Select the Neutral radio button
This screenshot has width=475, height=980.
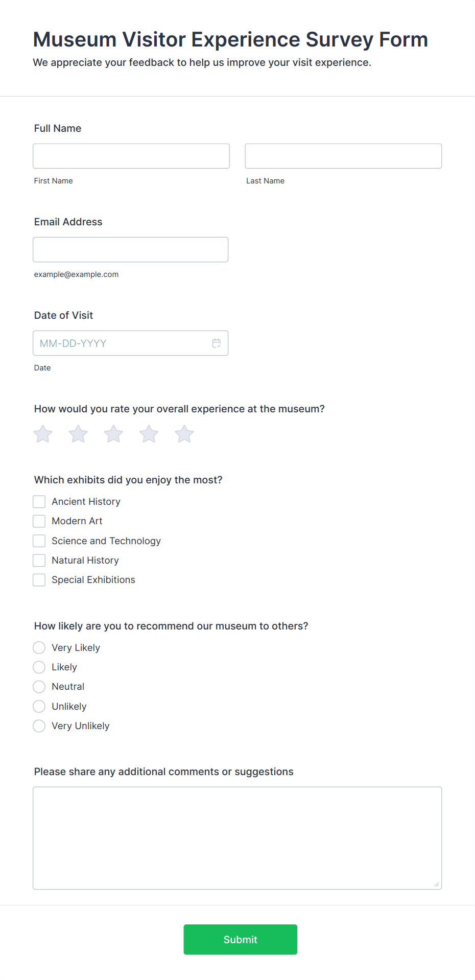click(39, 687)
